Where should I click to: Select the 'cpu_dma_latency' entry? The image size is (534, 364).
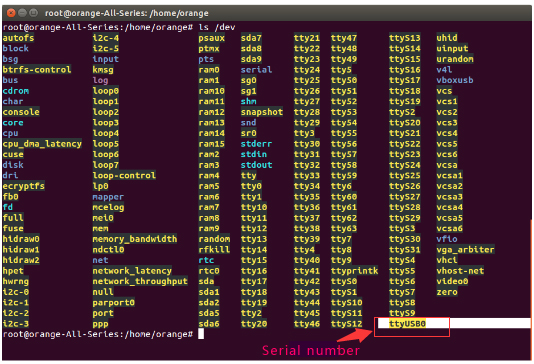tap(42, 144)
